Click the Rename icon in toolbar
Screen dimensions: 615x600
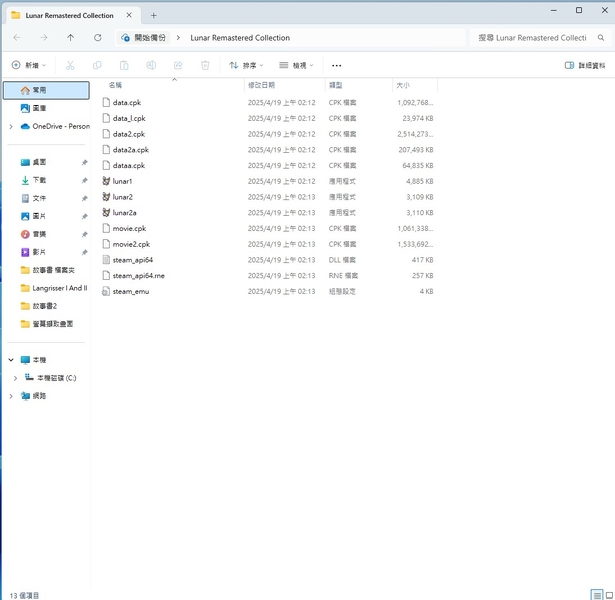click(151, 65)
